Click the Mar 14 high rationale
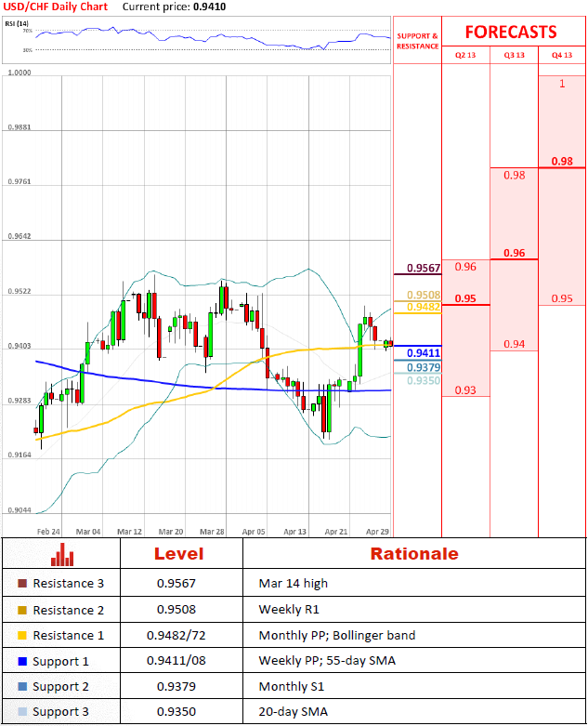 (x=294, y=584)
